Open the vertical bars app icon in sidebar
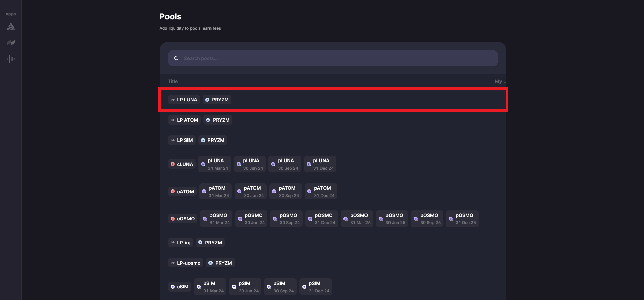The width and height of the screenshot is (644, 300). [x=11, y=59]
